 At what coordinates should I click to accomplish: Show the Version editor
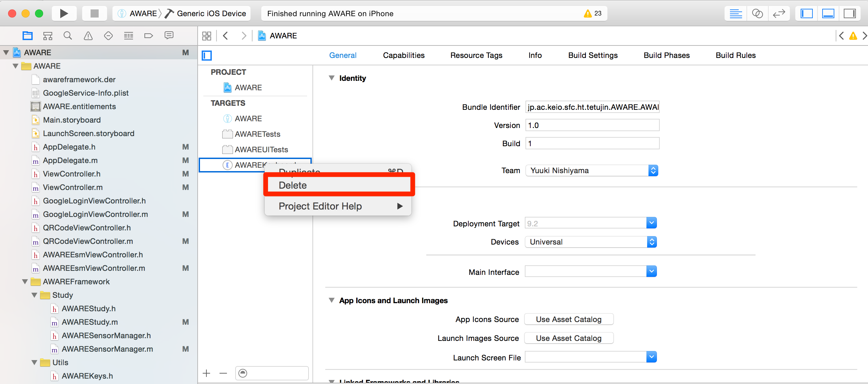779,13
